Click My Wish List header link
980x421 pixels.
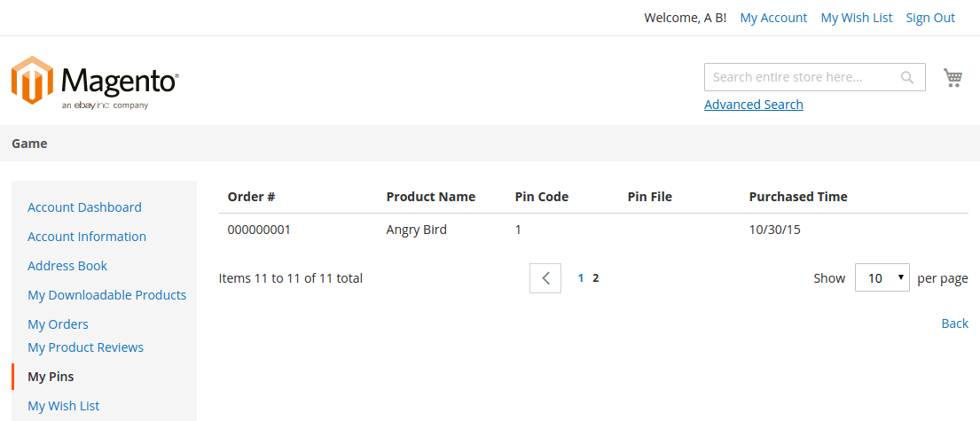(x=856, y=18)
